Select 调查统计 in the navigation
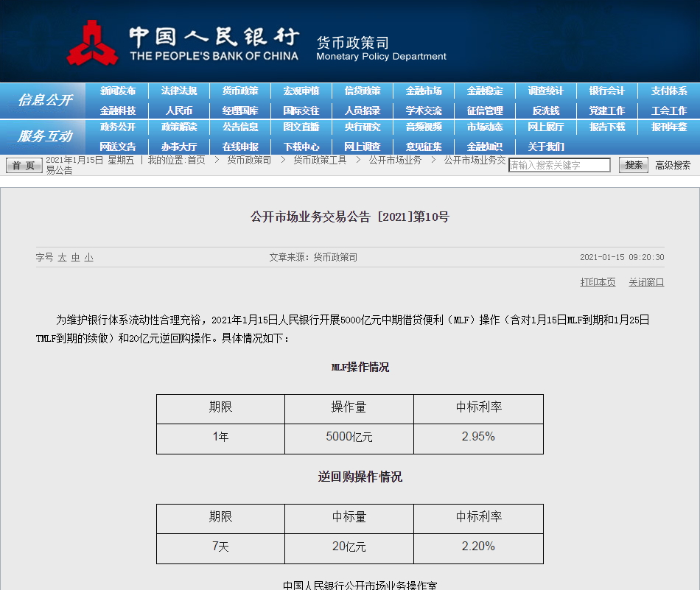Image resolution: width=700 pixels, height=590 pixels. tap(546, 91)
